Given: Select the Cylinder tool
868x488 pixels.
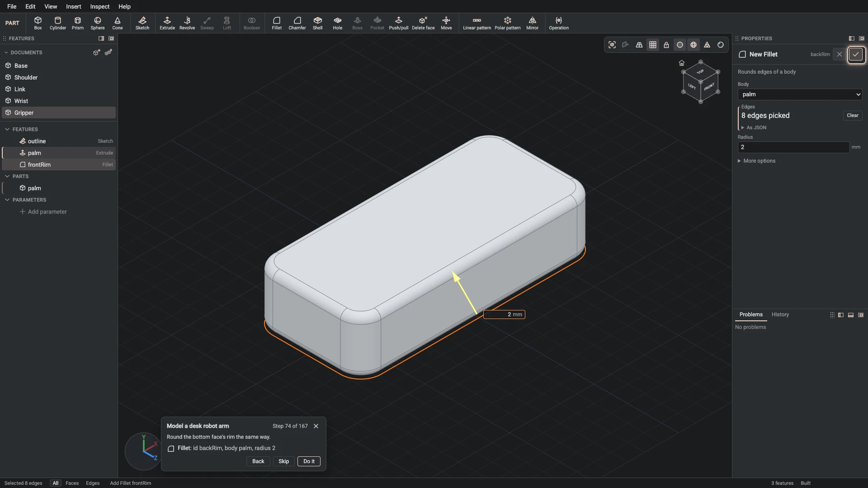Looking at the screenshot, I should coord(58,23).
